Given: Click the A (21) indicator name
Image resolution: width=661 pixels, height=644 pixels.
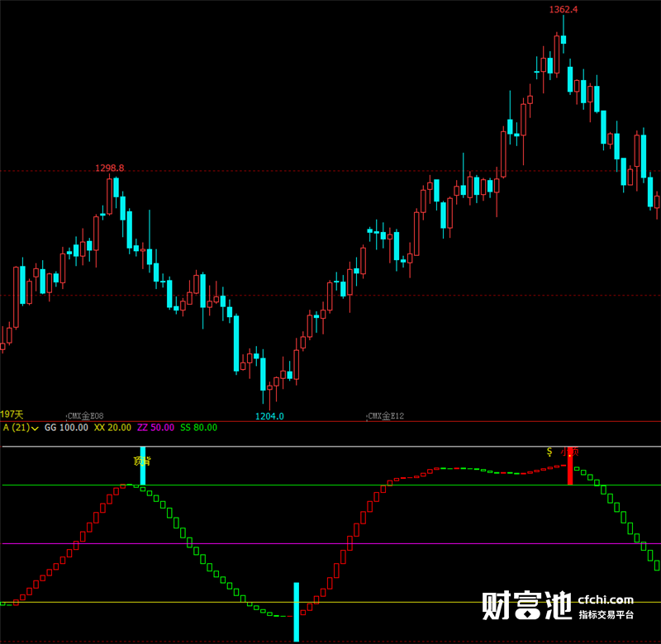Looking at the screenshot, I should [17, 428].
